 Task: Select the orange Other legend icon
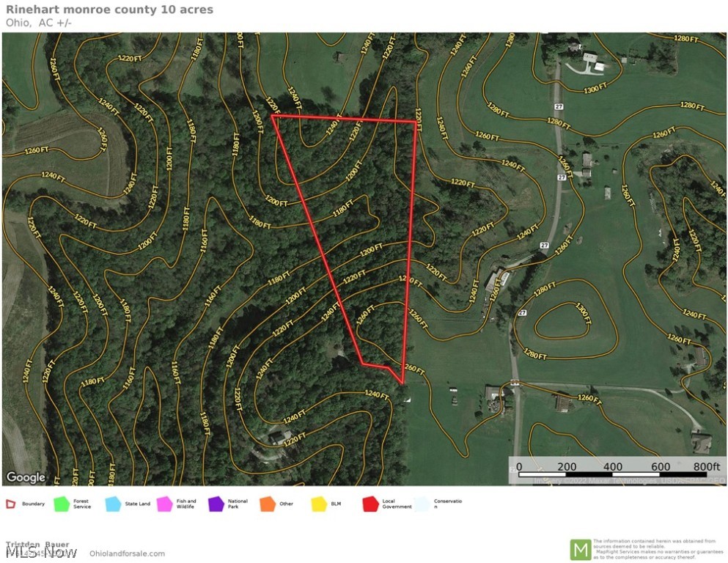(267, 504)
